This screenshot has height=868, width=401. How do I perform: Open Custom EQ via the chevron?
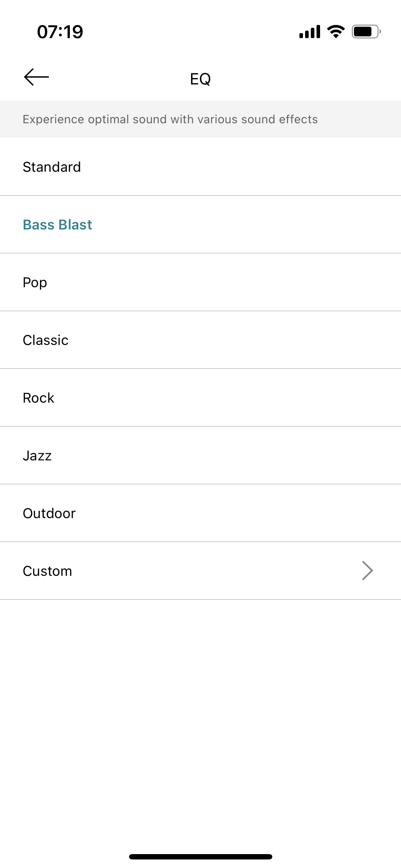(367, 571)
